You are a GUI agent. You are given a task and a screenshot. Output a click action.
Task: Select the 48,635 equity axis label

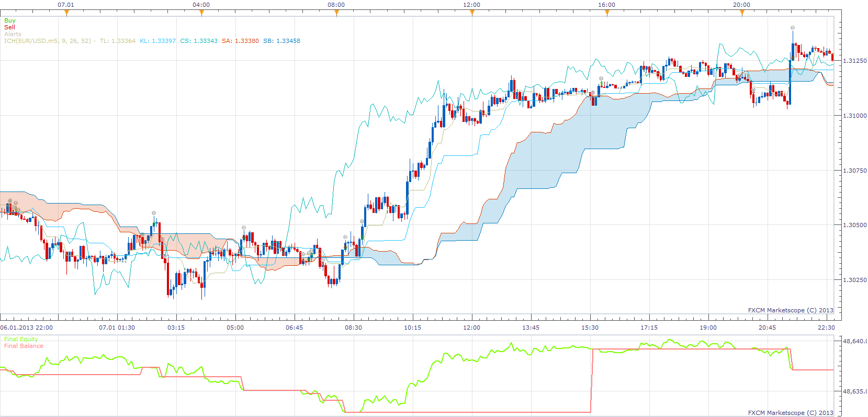[854, 391]
